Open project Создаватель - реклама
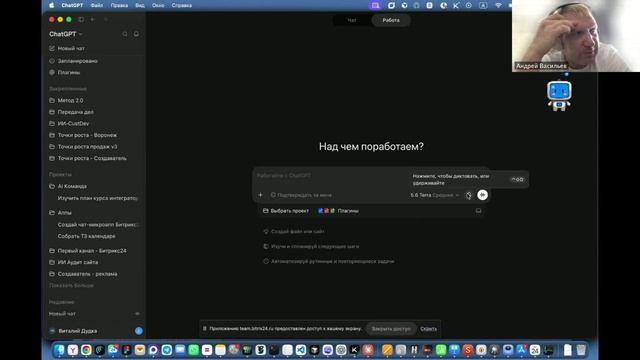Screen dimensions: 640x360 tap(83, 274)
